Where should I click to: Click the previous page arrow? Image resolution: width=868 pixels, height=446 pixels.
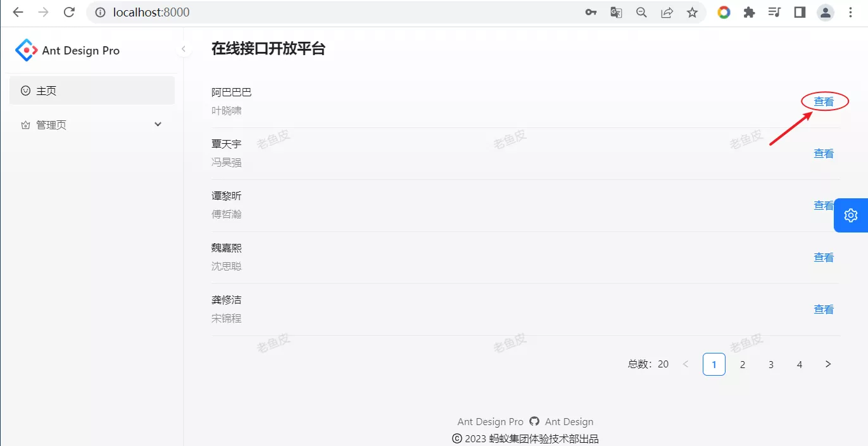pos(686,364)
